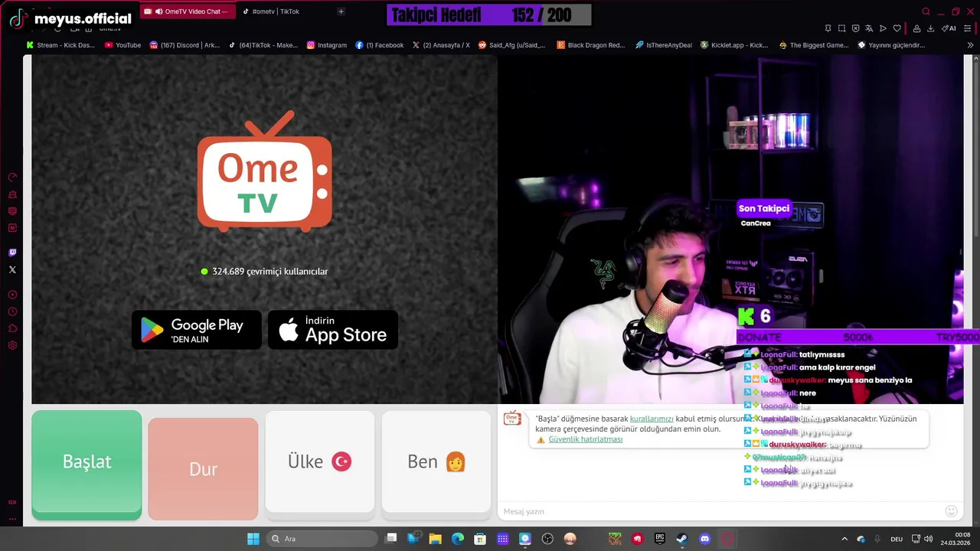The width and height of the screenshot is (980, 551).
Task: Open Microsoft Store from the taskbar
Action: click(480, 539)
